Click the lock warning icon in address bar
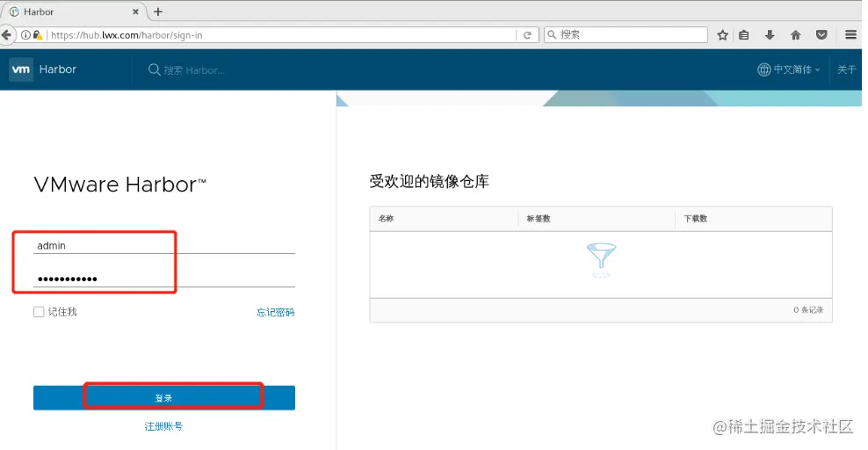The height and width of the screenshot is (450, 868). [x=38, y=35]
